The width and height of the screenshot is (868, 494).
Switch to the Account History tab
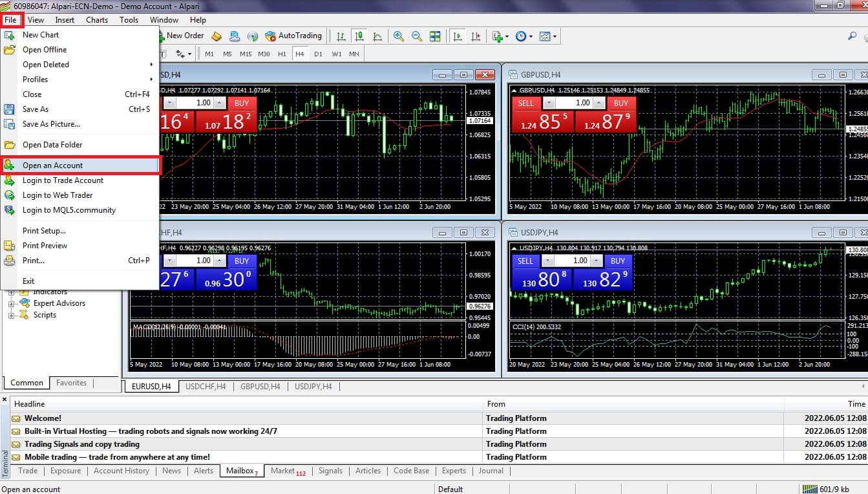(122, 471)
